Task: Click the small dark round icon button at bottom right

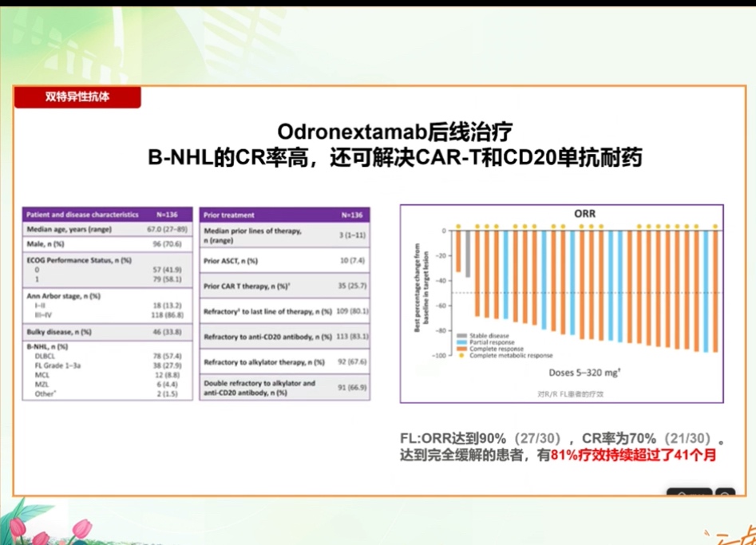Action: [726, 493]
